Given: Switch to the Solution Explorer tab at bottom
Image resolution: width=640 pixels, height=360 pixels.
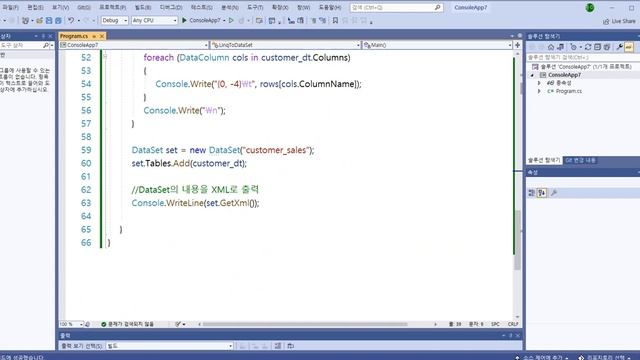Looking at the screenshot, I should (544, 160).
